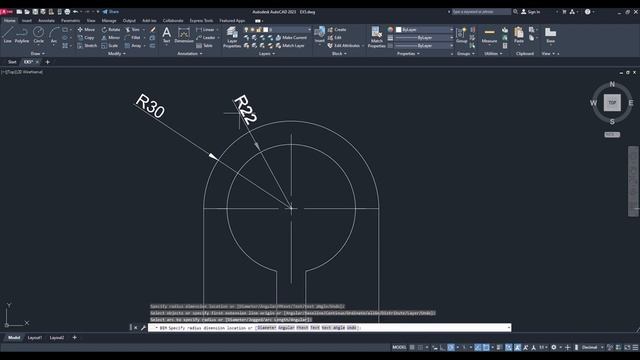Click the Share button

click(x=111, y=12)
